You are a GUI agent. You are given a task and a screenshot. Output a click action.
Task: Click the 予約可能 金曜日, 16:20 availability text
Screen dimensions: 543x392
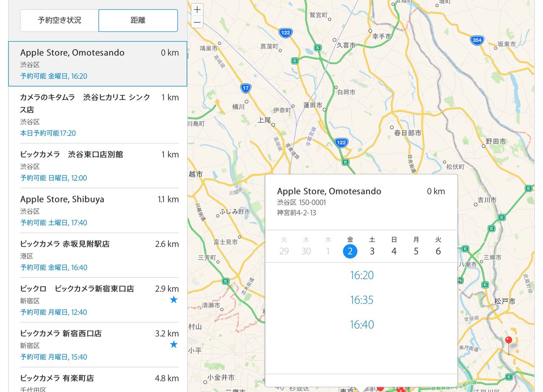pos(54,76)
